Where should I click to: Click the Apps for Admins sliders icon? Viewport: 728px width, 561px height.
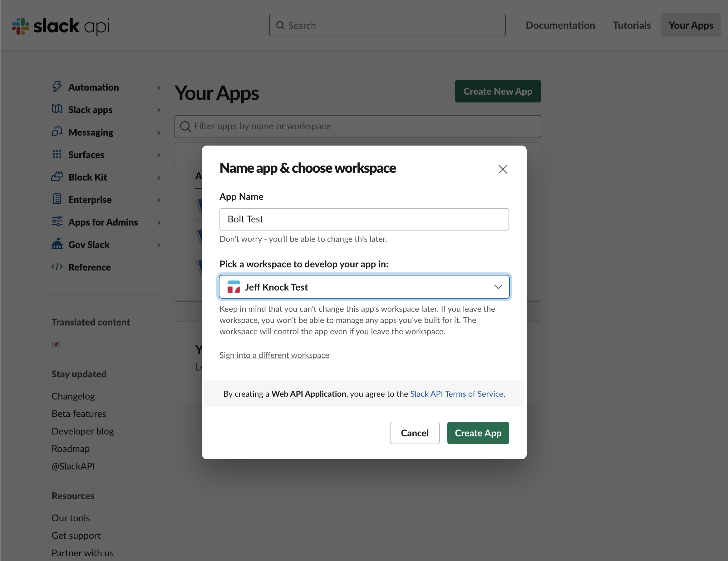coord(57,222)
